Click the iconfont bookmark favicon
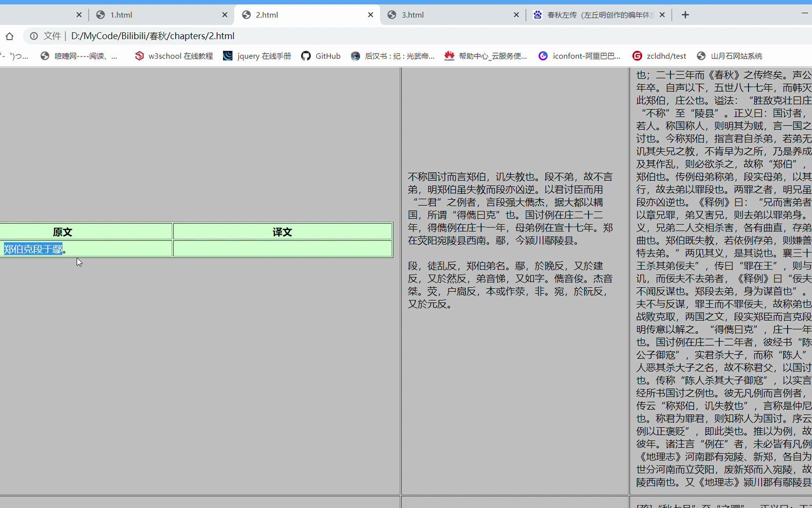This screenshot has width=812, height=508. click(x=543, y=56)
